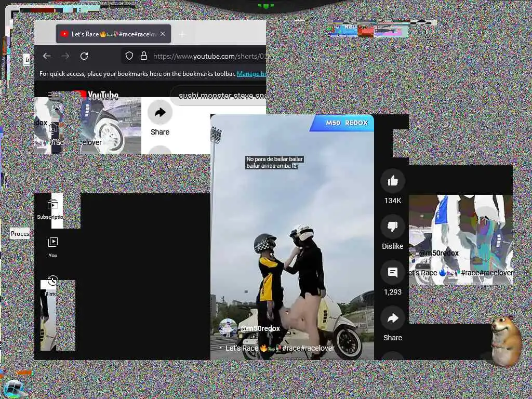
Task: Open the Windows Start orb
Action: 14,389
